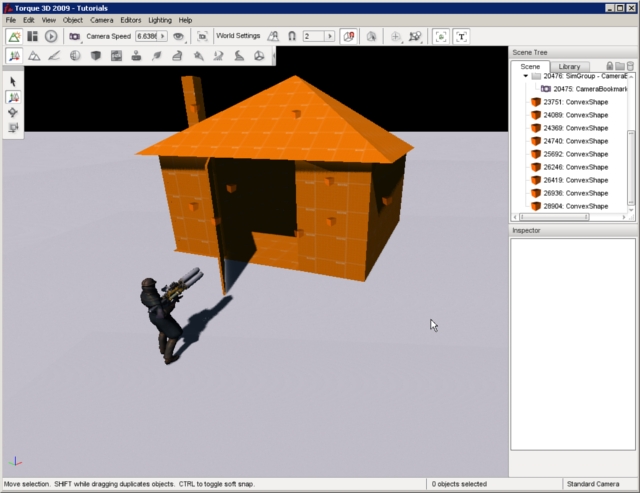Collapse the SimGroup 20476 tree node
This screenshot has width=640, height=493.
tap(526, 76)
